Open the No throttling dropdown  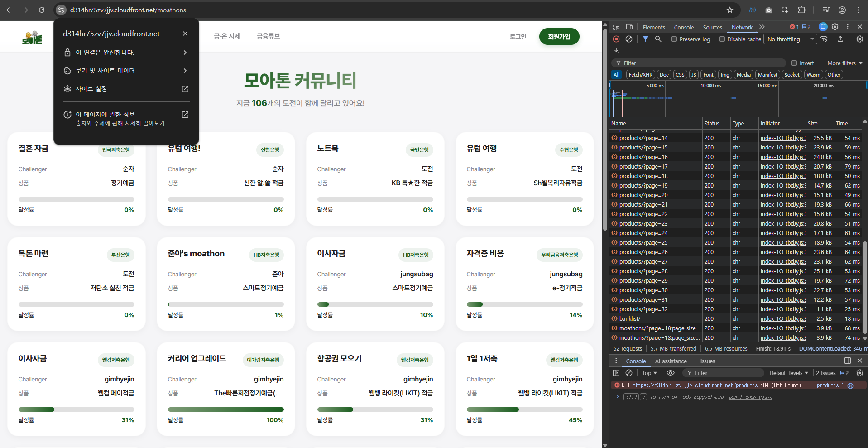pyautogui.click(x=790, y=39)
